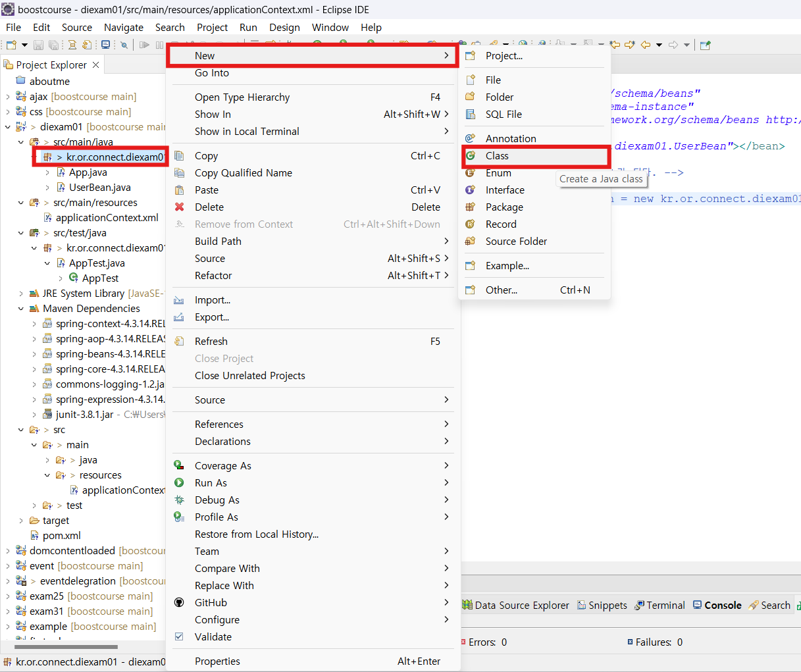
Task: Click the Save All toolbar icon
Action: (53, 45)
